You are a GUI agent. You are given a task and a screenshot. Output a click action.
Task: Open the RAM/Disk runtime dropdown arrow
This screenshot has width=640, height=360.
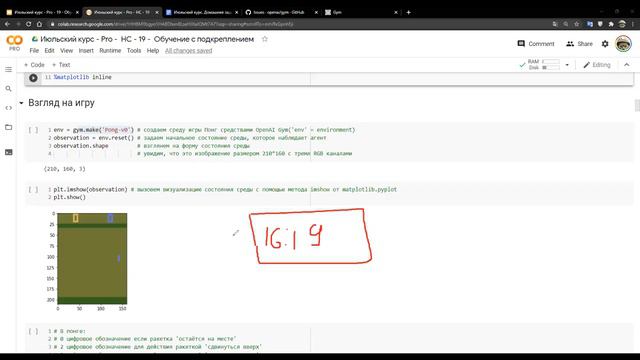tap(567, 65)
